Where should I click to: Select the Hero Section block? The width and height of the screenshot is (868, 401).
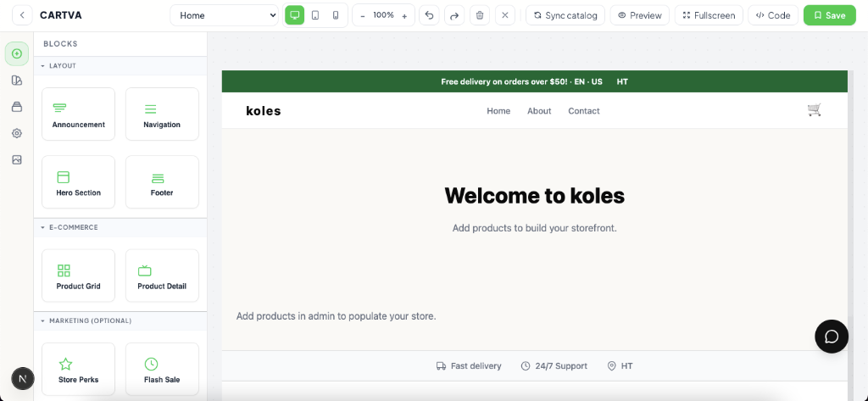click(79, 182)
